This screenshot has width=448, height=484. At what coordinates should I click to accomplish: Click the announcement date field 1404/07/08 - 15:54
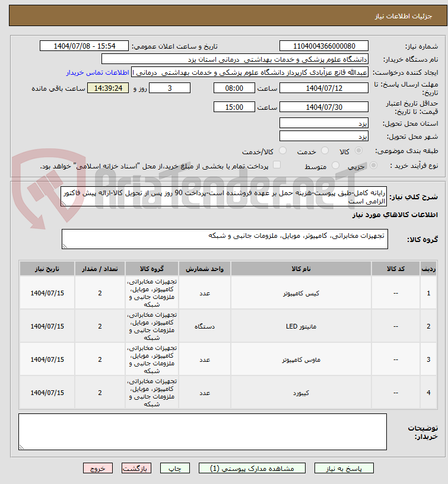pyautogui.click(x=84, y=46)
